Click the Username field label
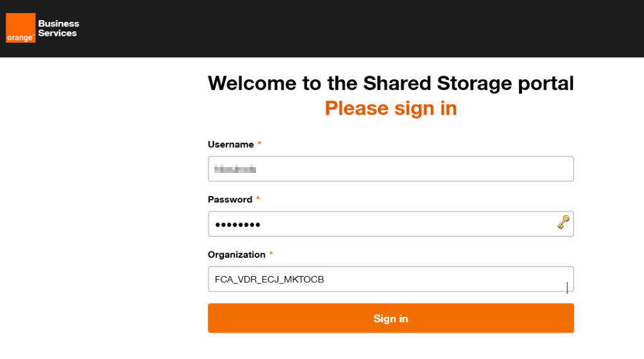Screen dimensions: 644x359 tap(230, 145)
